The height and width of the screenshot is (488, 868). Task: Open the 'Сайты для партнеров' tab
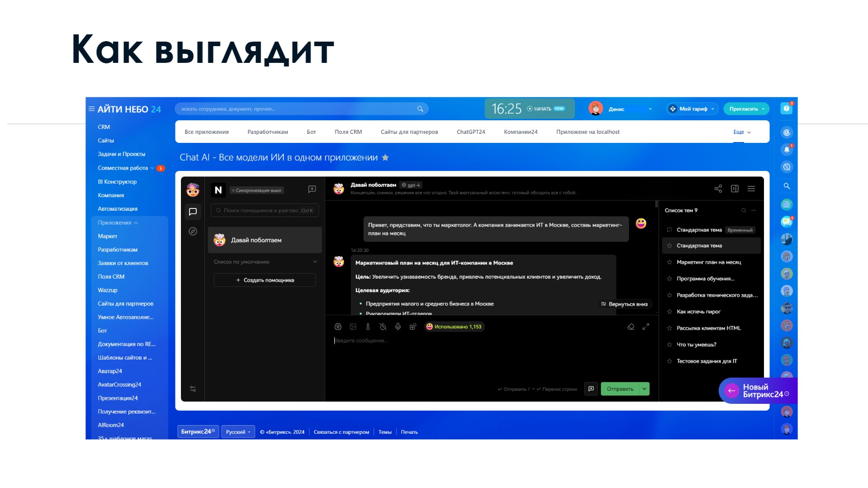click(x=409, y=132)
